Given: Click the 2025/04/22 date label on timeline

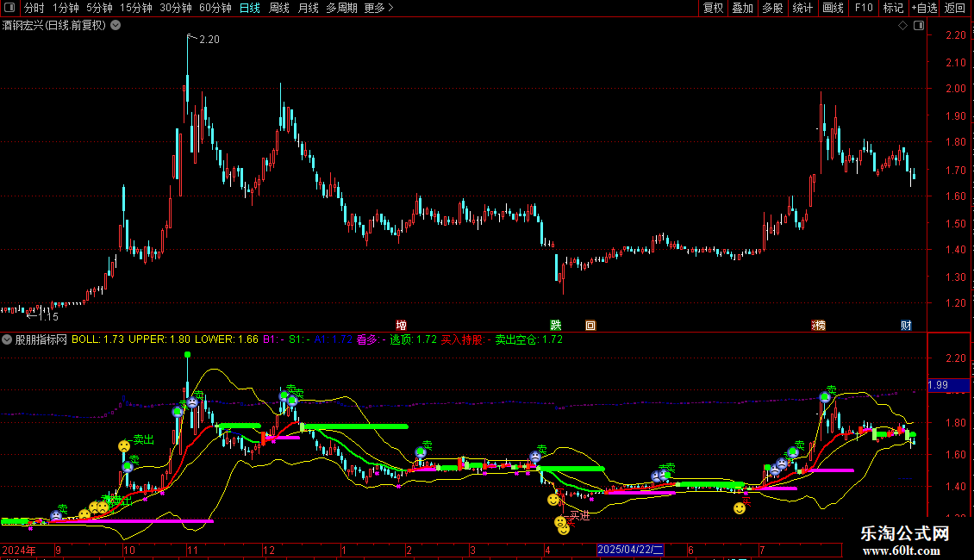Looking at the screenshot, I should coord(630,550).
